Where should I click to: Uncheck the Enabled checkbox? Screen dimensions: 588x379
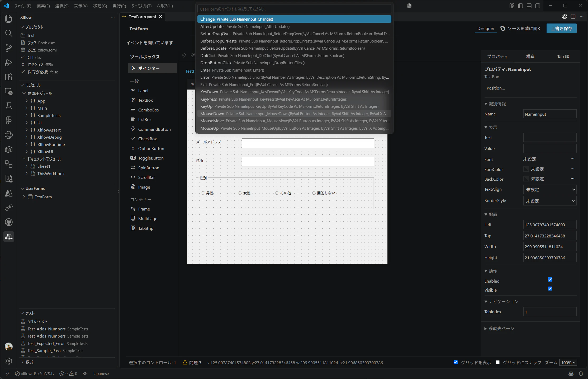pos(550,279)
